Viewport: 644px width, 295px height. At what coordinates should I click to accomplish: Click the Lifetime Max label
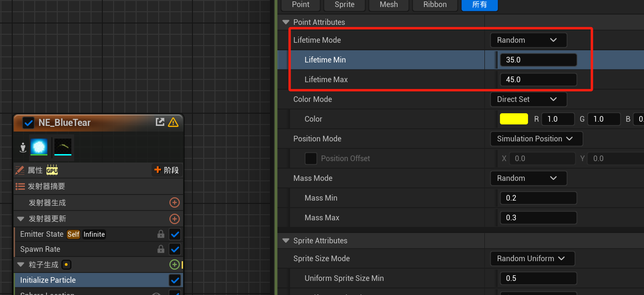pos(326,79)
